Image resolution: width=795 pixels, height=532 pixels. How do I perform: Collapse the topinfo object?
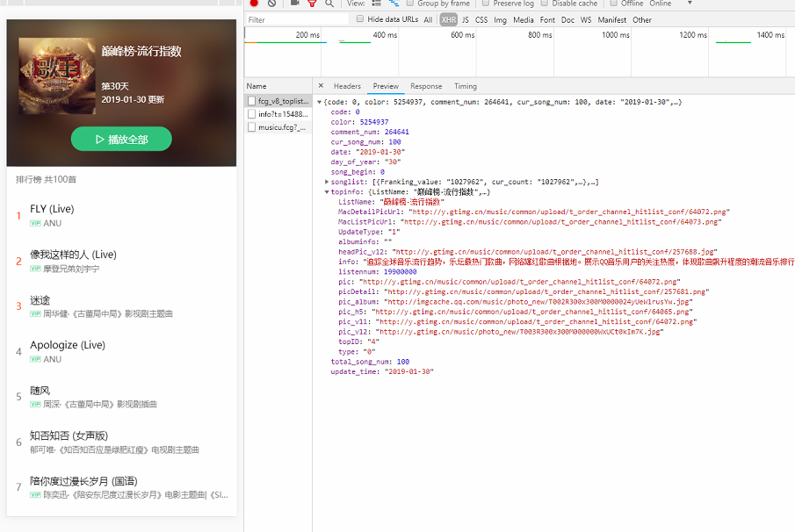click(327, 192)
